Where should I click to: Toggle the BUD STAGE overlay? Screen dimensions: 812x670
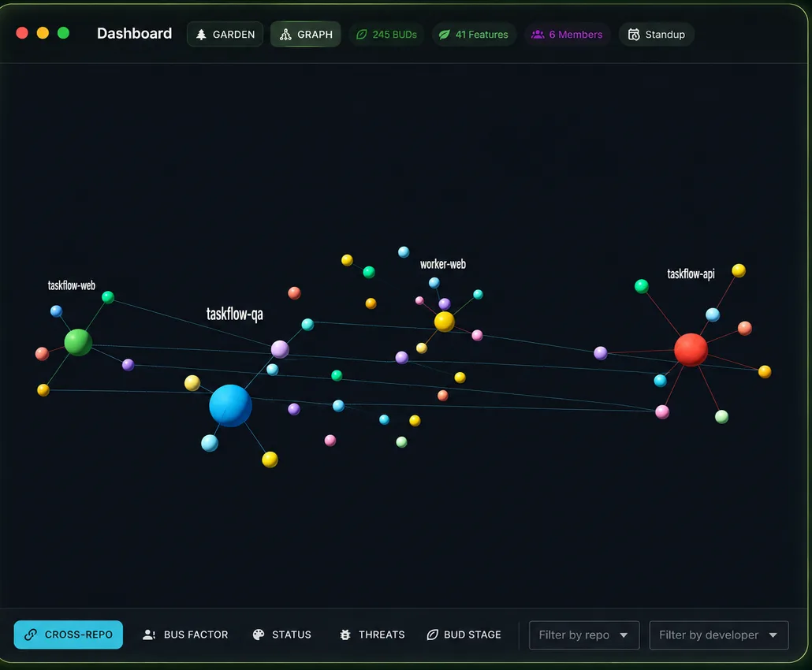pyautogui.click(x=464, y=635)
